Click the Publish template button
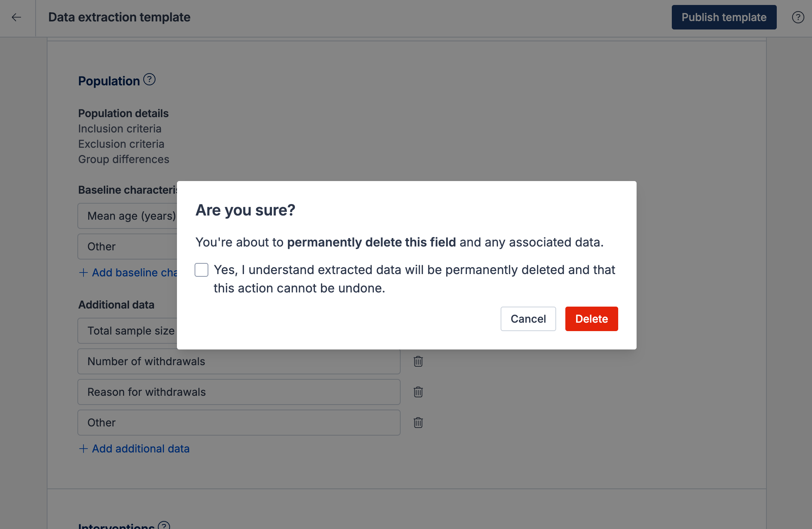Image resolution: width=812 pixels, height=529 pixels. click(724, 17)
